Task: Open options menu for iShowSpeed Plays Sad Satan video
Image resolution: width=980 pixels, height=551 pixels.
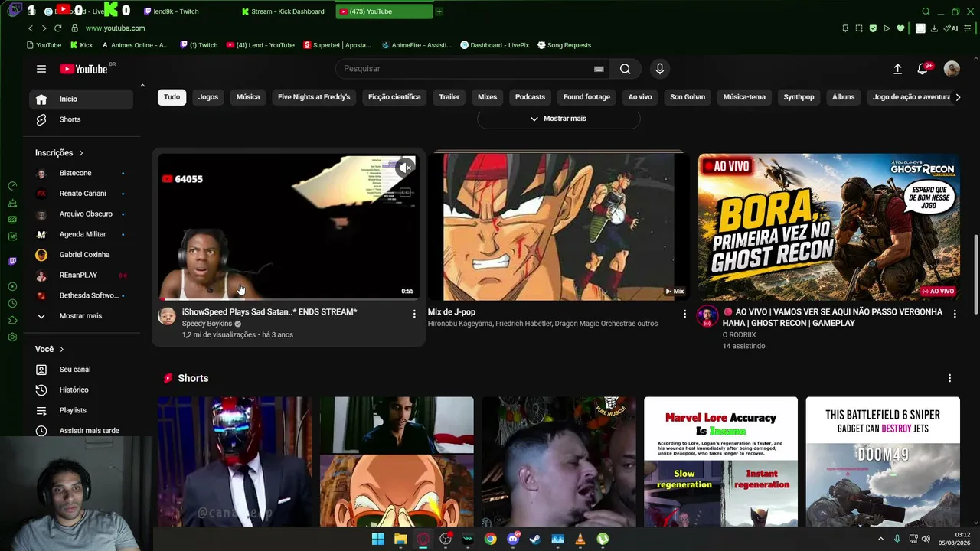Action: (414, 314)
